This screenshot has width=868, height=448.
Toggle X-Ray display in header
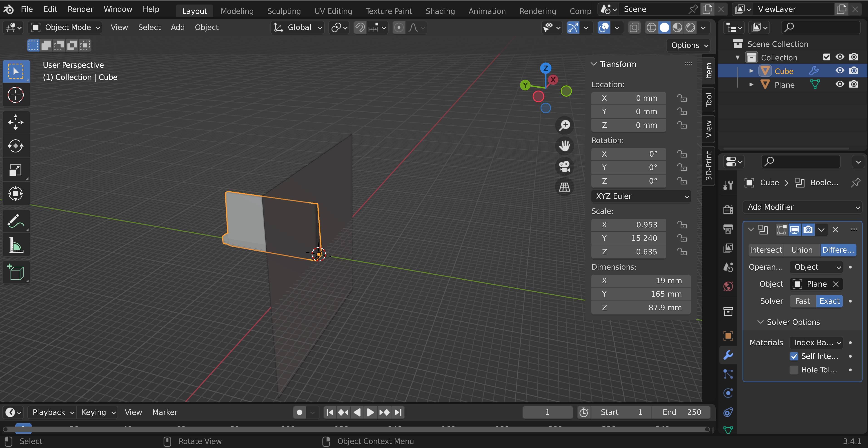click(x=634, y=28)
